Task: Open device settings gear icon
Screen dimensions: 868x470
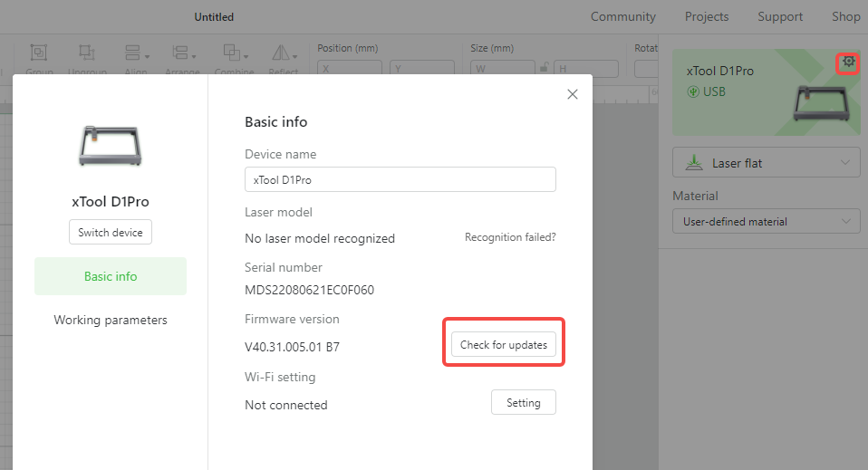Action: (x=847, y=62)
